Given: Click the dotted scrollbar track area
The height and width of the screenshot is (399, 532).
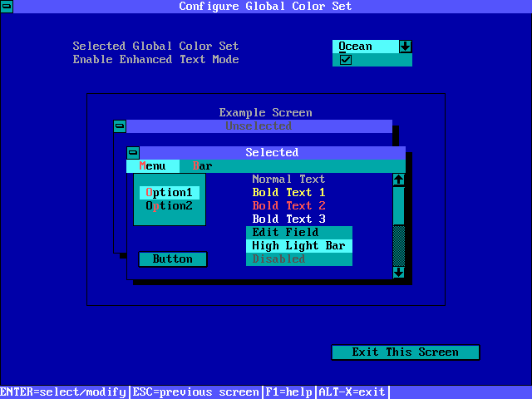Looking at the screenshot, I should click(398, 245).
